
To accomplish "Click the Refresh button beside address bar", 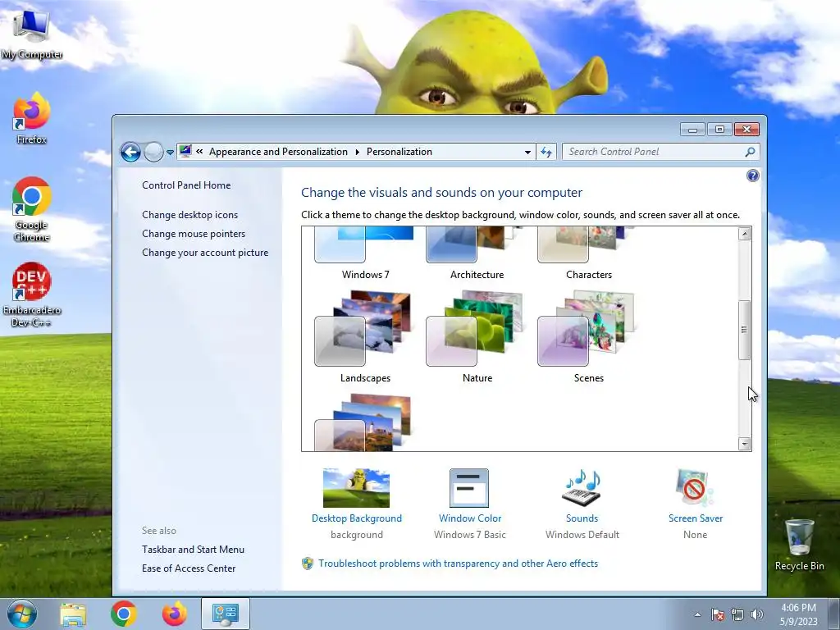I will click(x=546, y=152).
